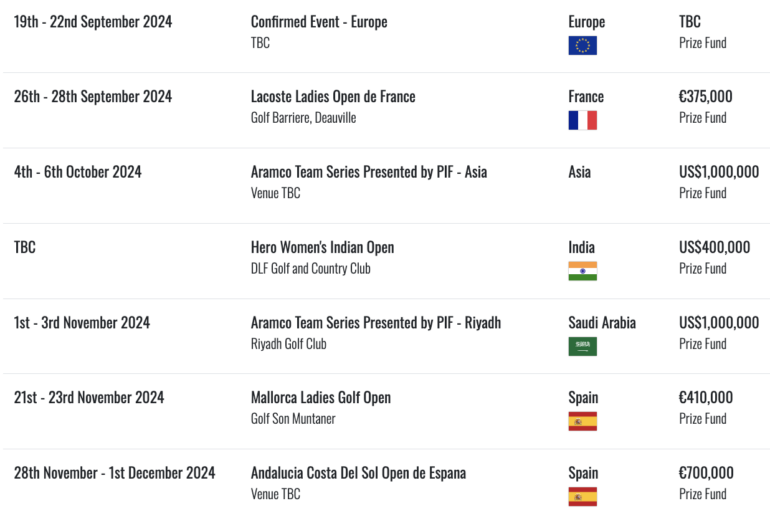Open Confirmed Event - Europe entry
This screenshot has width=770, height=516.
click(319, 22)
